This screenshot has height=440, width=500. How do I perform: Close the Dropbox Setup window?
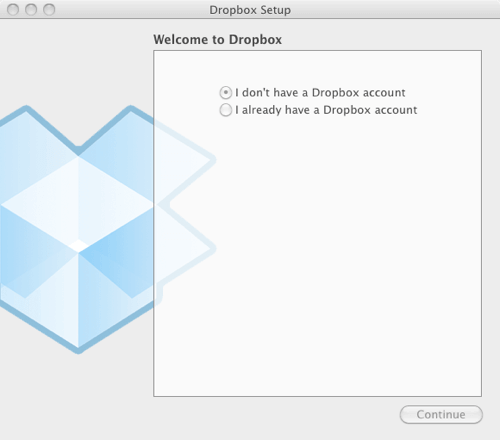click(13, 10)
